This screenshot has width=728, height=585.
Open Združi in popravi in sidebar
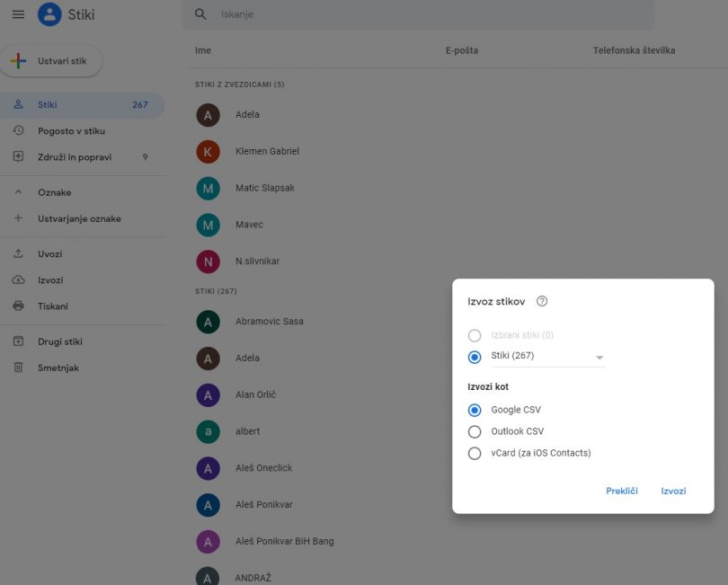point(75,157)
